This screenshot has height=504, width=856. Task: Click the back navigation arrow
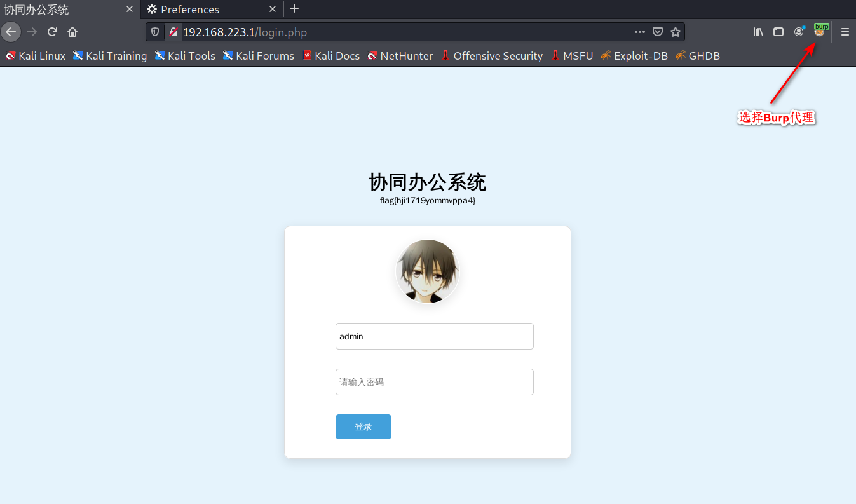(11, 32)
